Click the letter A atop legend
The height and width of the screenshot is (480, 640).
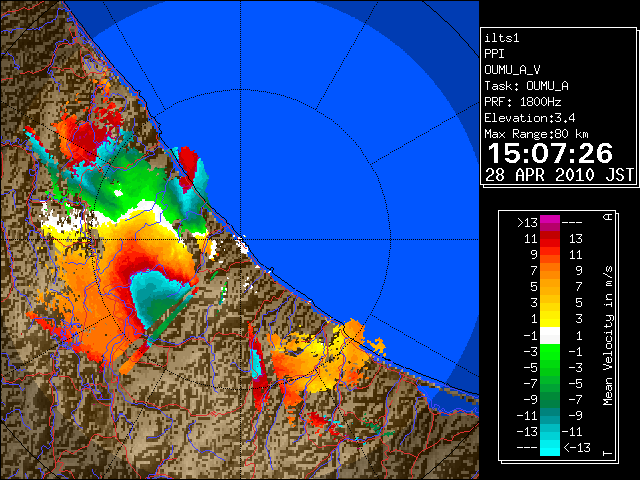click(x=608, y=217)
